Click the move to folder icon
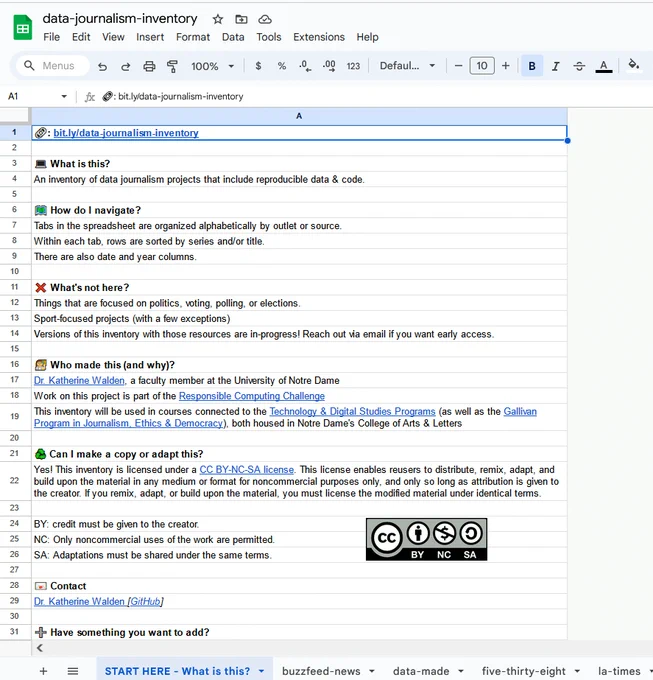 point(241,19)
